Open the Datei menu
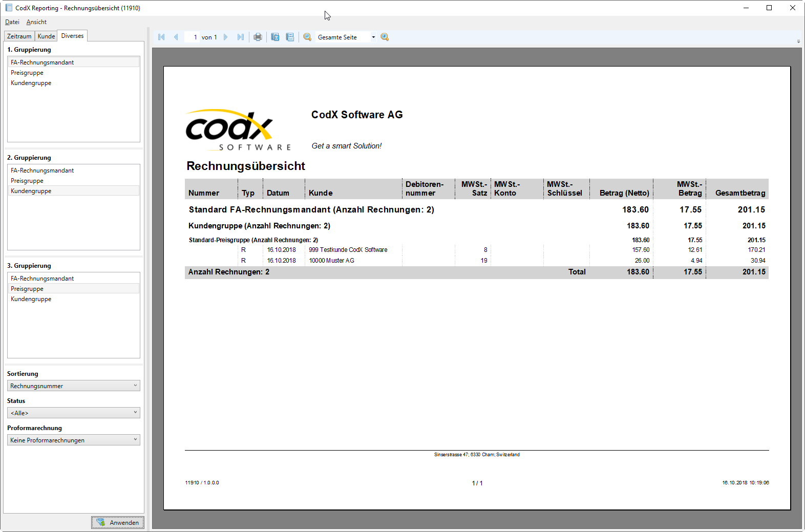Image resolution: width=805 pixels, height=532 pixels. [x=12, y=22]
